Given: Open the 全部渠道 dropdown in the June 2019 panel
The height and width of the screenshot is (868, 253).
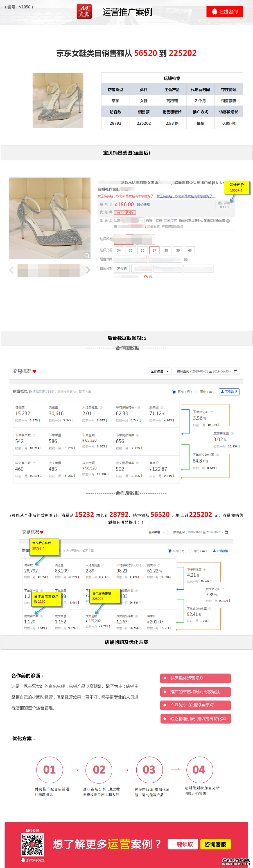Looking at the screenshot, I should click(159, 371).
